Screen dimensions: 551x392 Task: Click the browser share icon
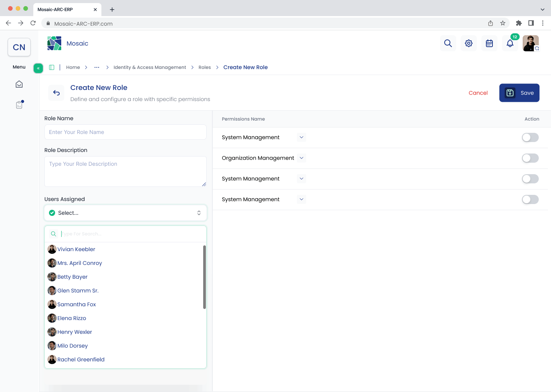point(491,23)
